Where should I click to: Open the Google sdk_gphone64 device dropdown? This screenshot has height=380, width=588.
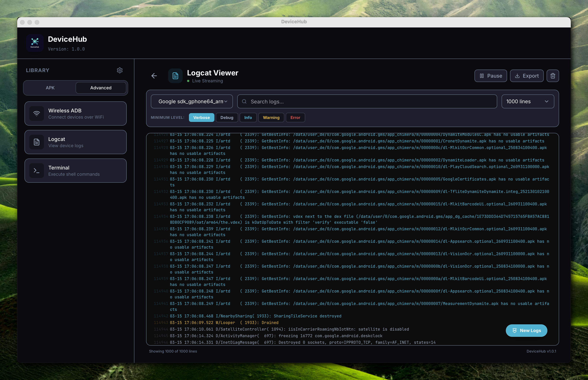192,101
